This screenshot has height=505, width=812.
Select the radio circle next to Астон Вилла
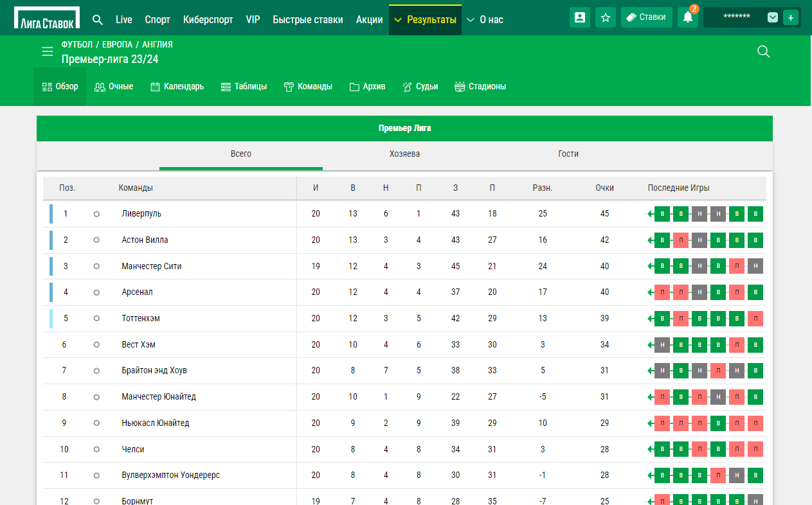click(96, 240)
